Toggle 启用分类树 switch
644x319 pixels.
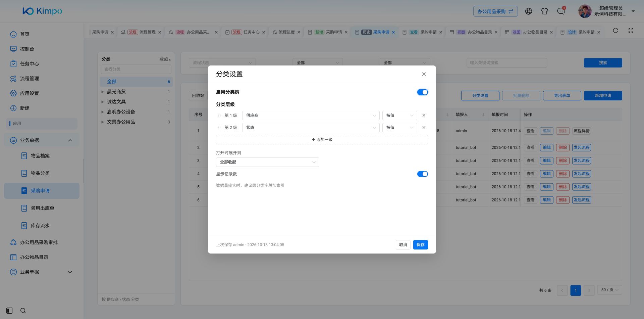click(422, 92)
